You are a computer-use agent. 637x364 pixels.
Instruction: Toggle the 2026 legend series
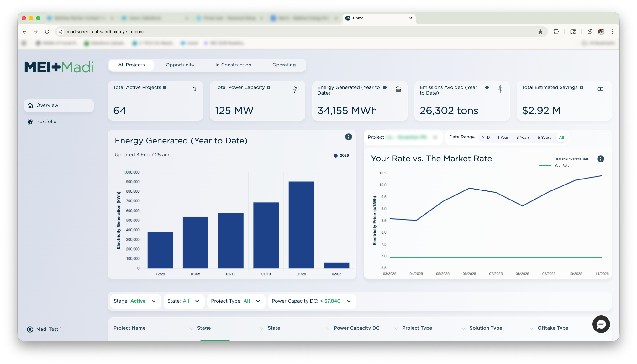point(341,156)
